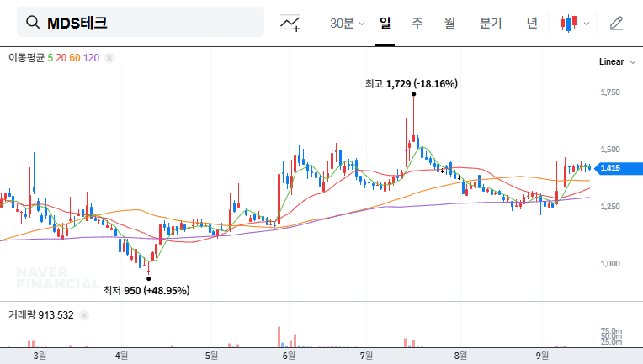The height and width of the screenshot is (364, 643).
Task: Click the 8월 time axis label
Action: [460, 356]
